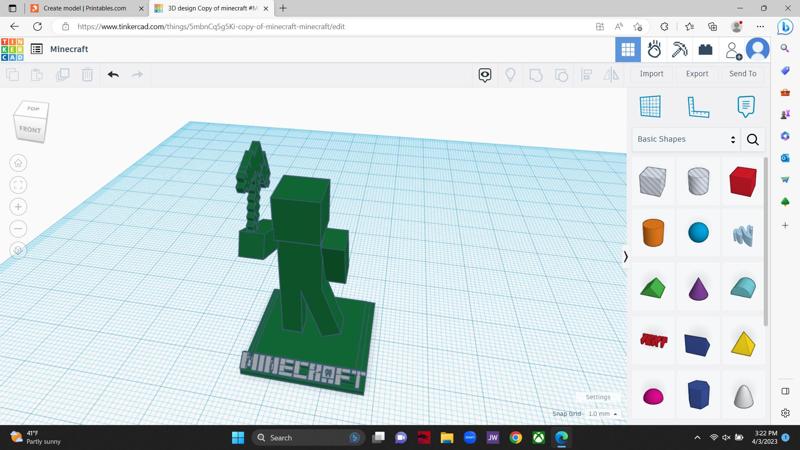Pick the Cylinder hole shape

tap(698, 181)
